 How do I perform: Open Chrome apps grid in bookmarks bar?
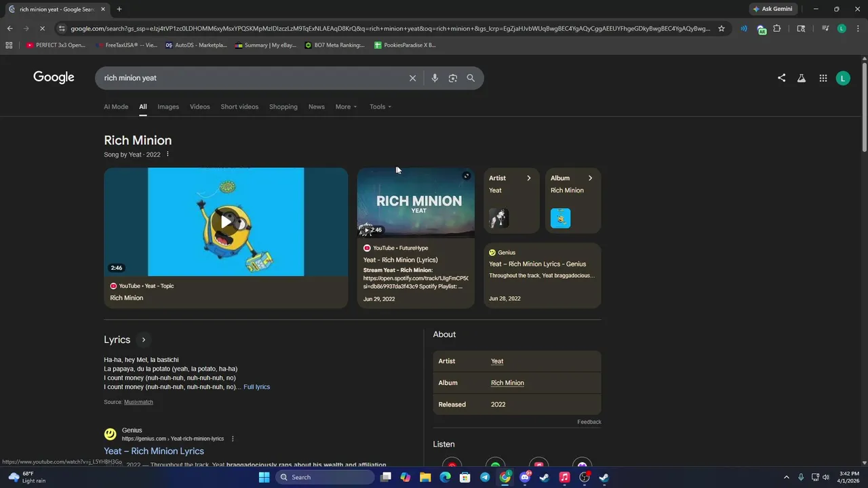[x=9, y=45]
